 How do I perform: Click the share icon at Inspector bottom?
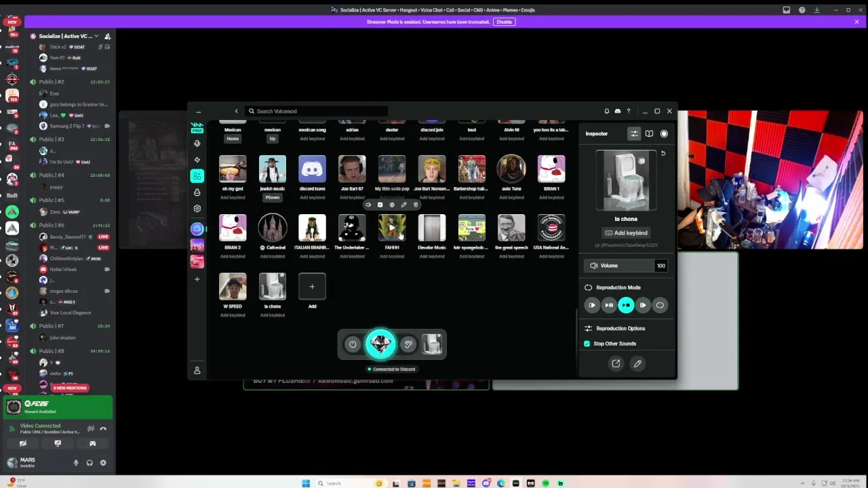[616, 364]
